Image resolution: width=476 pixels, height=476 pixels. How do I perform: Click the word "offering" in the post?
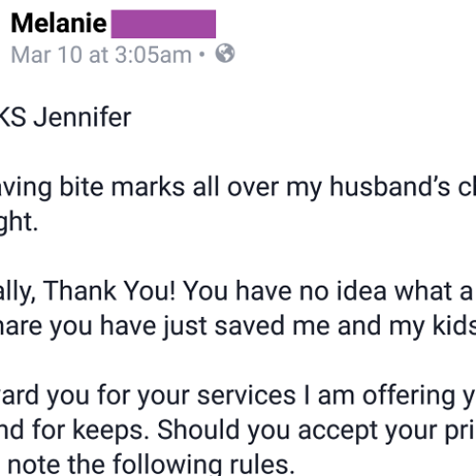tap(409, 397)
